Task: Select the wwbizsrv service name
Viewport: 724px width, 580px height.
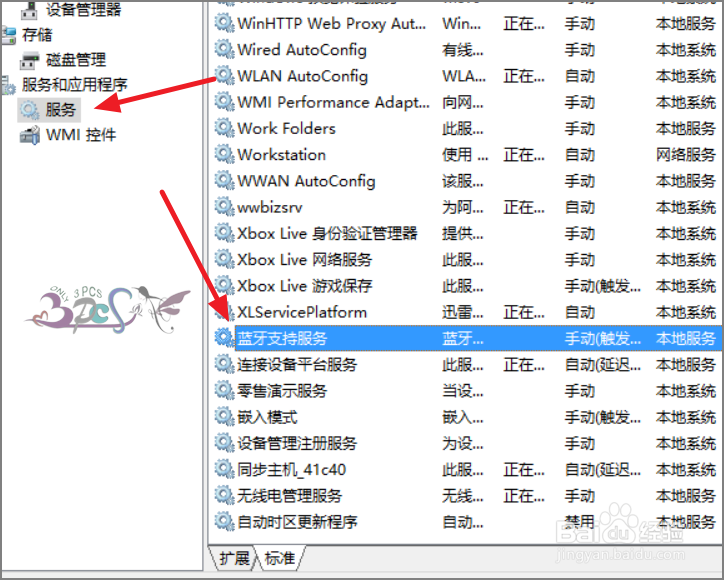Action: pos(270,208)
